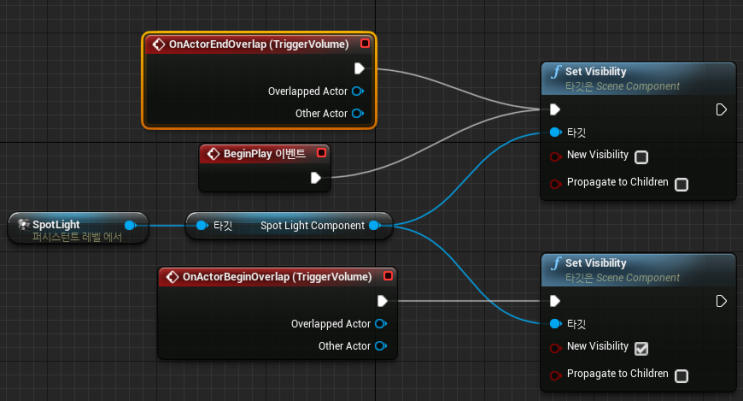
Task: Click the red delegate pin on OnActorEndOverlap
Action: coord(365,44)
